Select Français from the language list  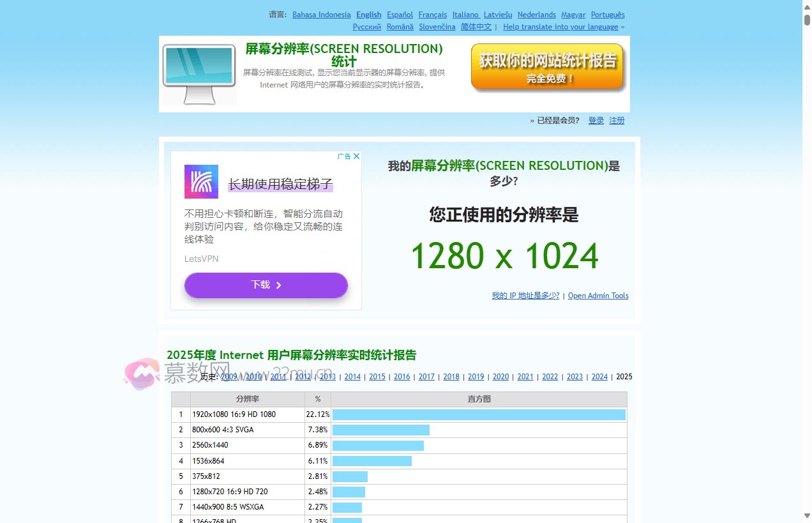pos(432,14)
